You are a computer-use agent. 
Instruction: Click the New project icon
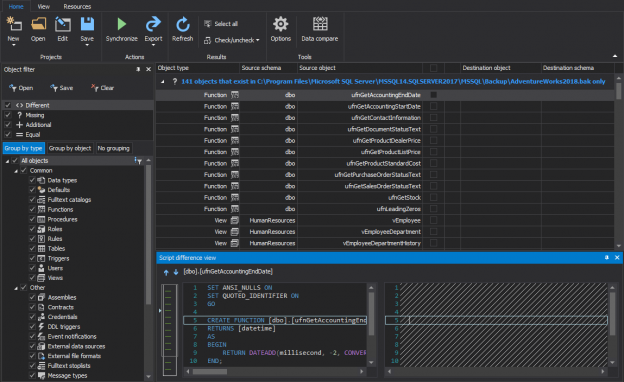14,24
